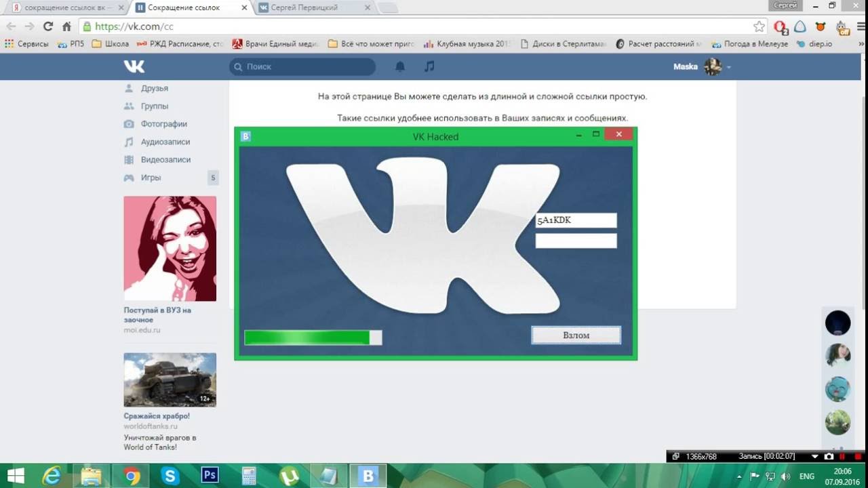Open the РП5 bookmark
This screenshot has height=488, width=868.
pyautogui.click(x=71, y=43)
